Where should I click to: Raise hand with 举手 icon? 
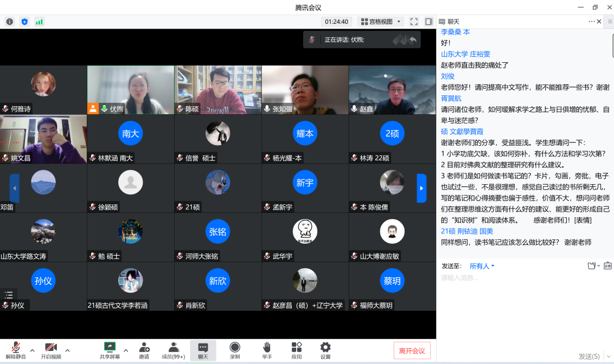[267, 350]
